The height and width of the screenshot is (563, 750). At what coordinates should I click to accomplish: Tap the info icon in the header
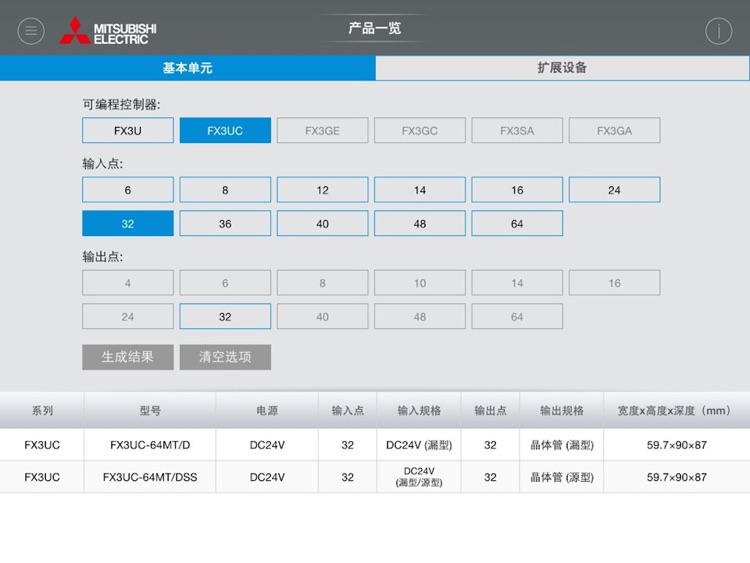pos(718,31)
